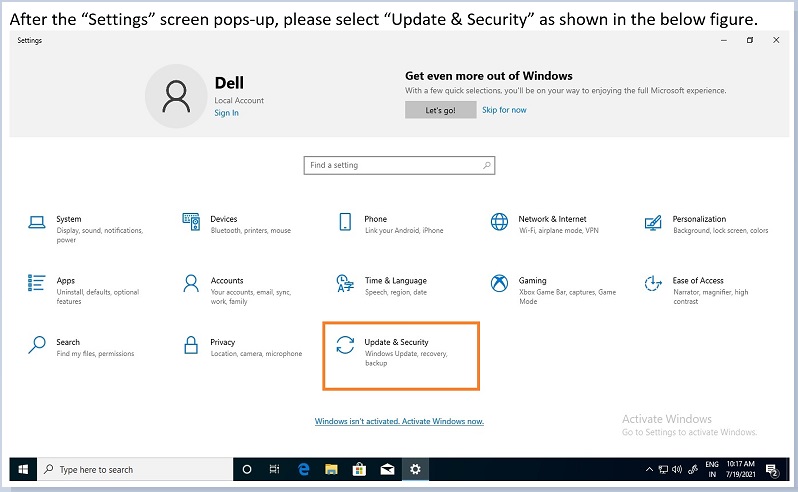The width and height of the screenshot is (798, 492).
Task: Click the Privacy category title
Action: pyautogui.click(x=222, y=342)
